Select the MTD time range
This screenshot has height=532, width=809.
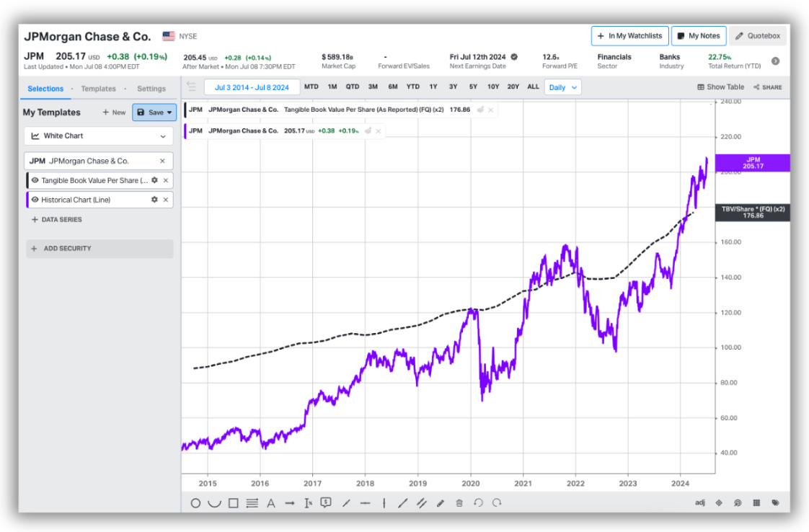[311, 87]
